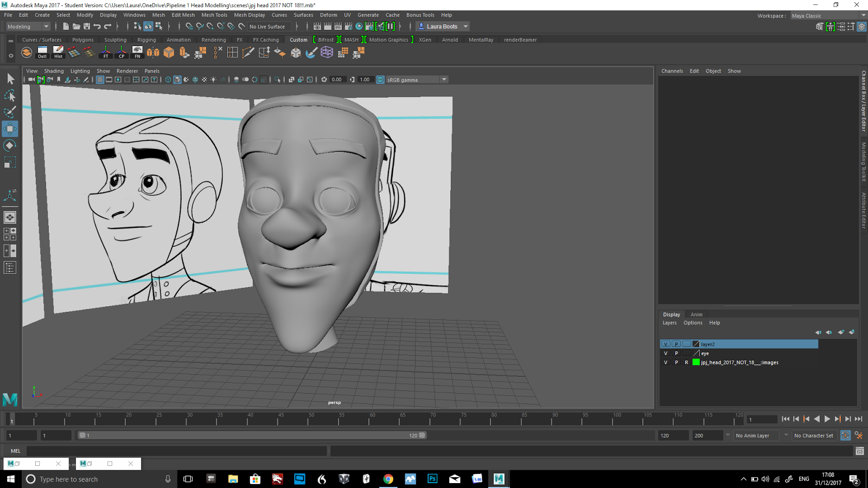The image size is (868, 488).
Task: Pick the Scale tool in toolbox
Action: 10,162
